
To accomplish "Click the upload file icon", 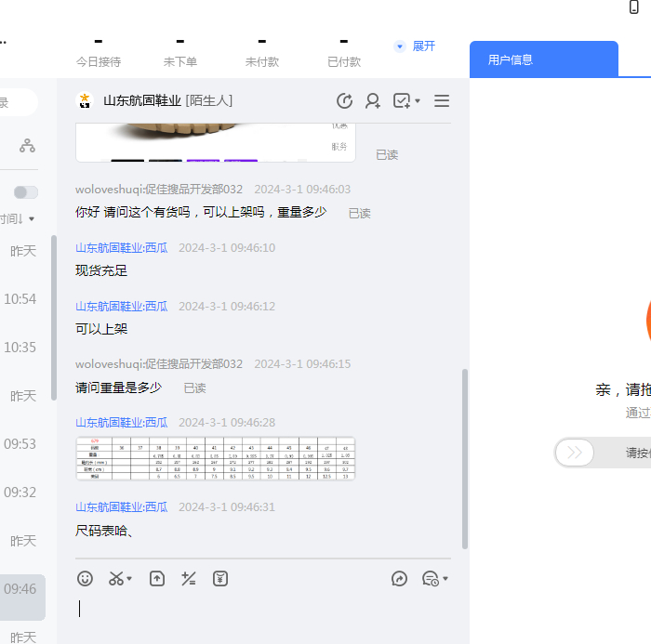I will click(157, 578).
